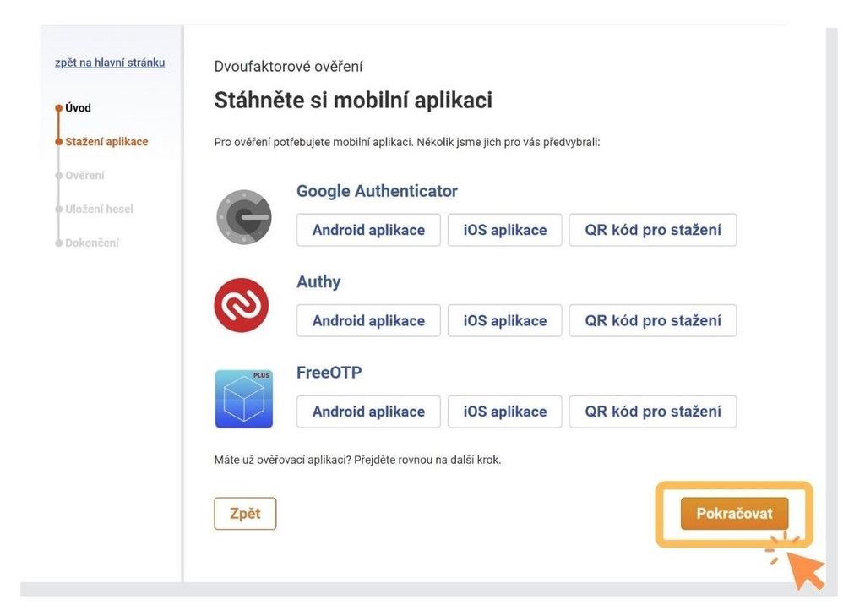Show QR kód pro stažení for Google Authenticator
865x616 pixels.
653,230
